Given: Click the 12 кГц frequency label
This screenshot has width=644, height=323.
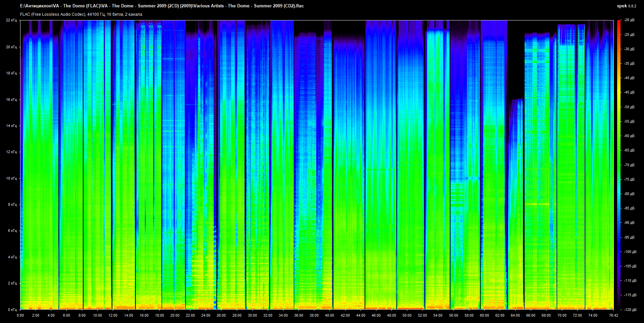Looking at the screenshot, I should click(11, 152).
